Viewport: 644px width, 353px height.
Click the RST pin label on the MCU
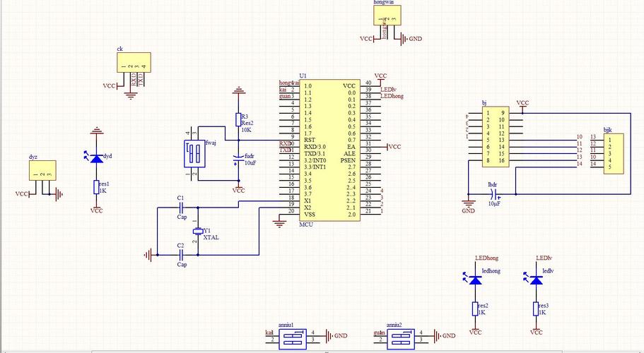(x=310, y=140)
